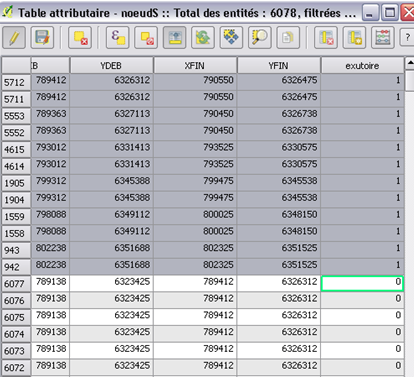414x377 pixels.
Task: Open help with the question mark button
Action: [407, 37]
